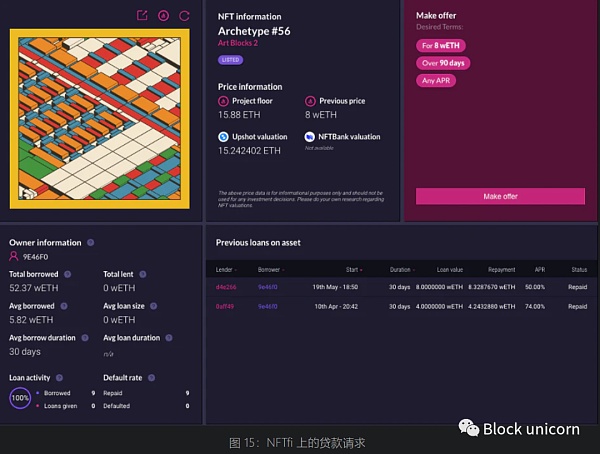Sort loans by the Duration column

402,269
